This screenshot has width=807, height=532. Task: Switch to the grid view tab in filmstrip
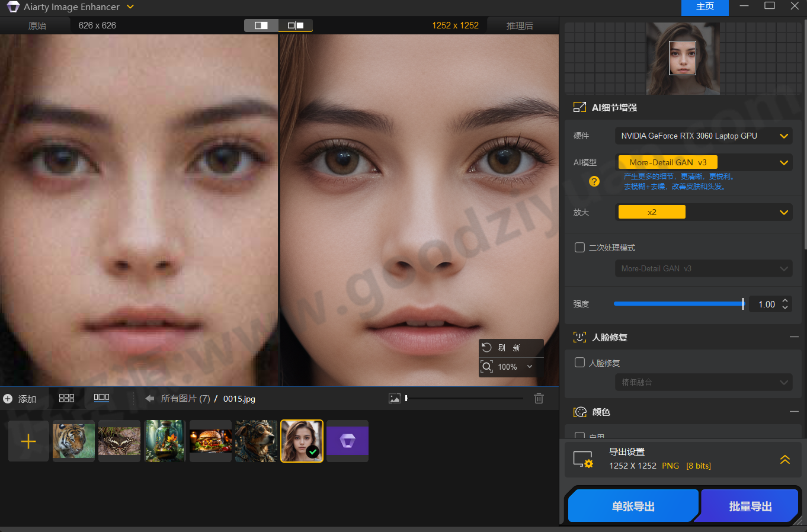[x=66, y=398]
